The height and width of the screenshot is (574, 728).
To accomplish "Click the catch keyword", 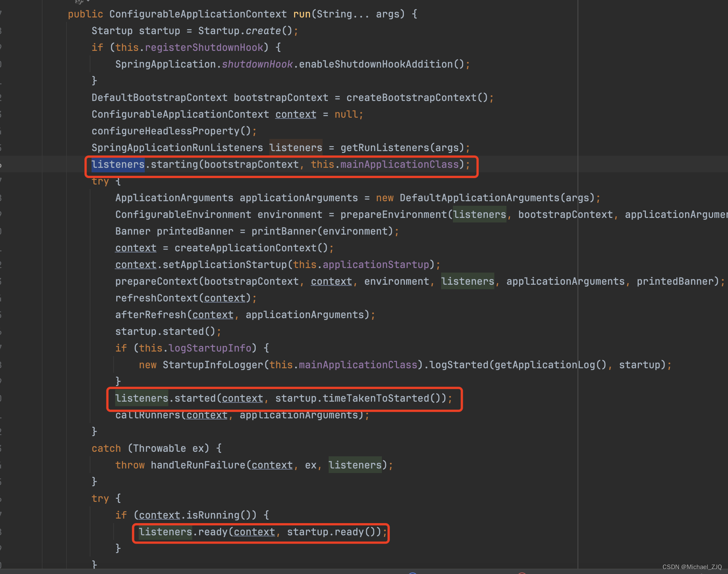I will [106, 448].
